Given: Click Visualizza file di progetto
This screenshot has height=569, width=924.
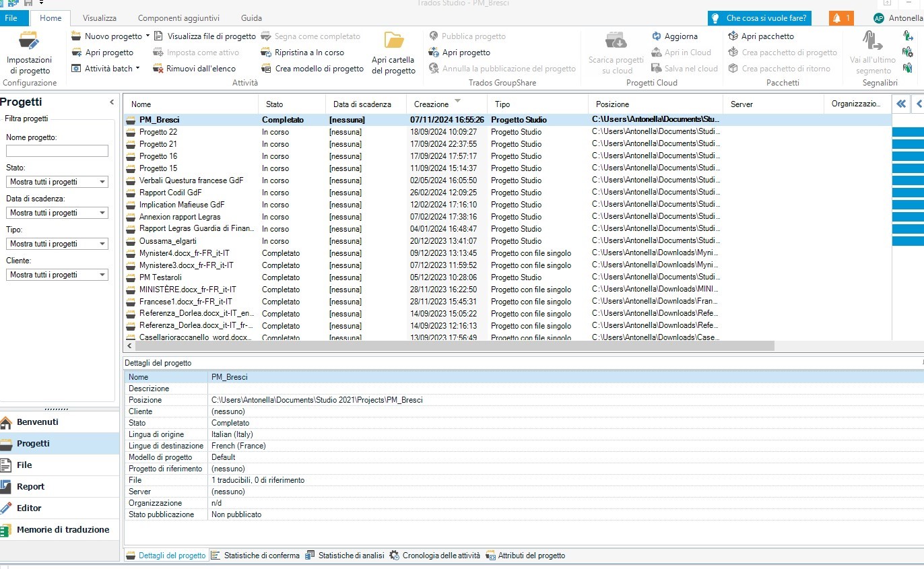Looking at the screenshot, I should point(205,36).
